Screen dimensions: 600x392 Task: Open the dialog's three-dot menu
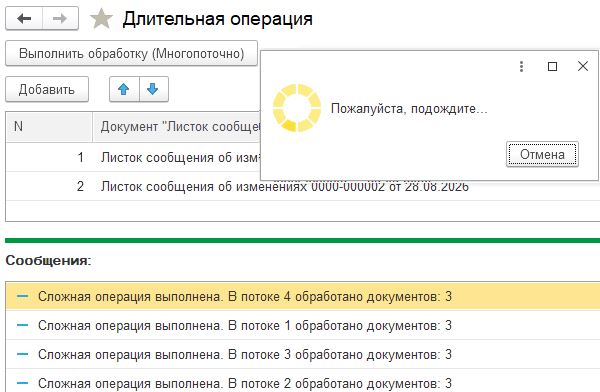pyautogui.click(x=521, y=67)
